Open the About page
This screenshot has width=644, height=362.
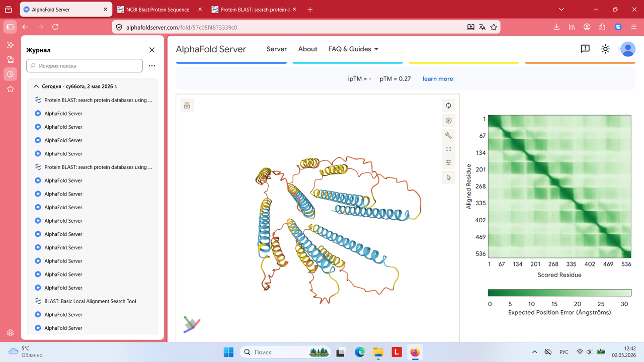tap(308, 49)
